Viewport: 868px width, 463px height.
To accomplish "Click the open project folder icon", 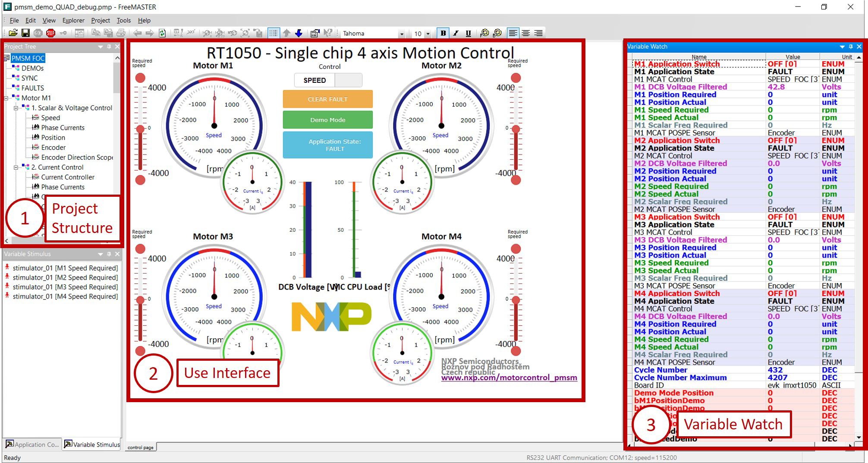I will 13,33.
